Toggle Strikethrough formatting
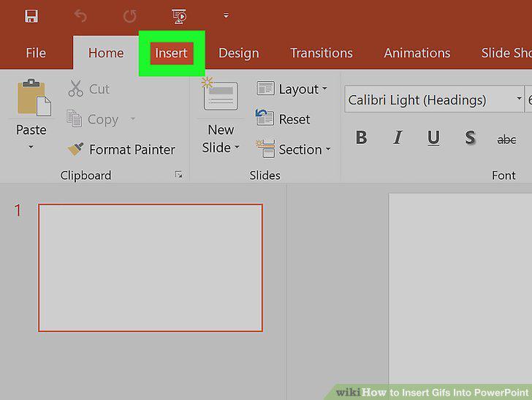 506,139
